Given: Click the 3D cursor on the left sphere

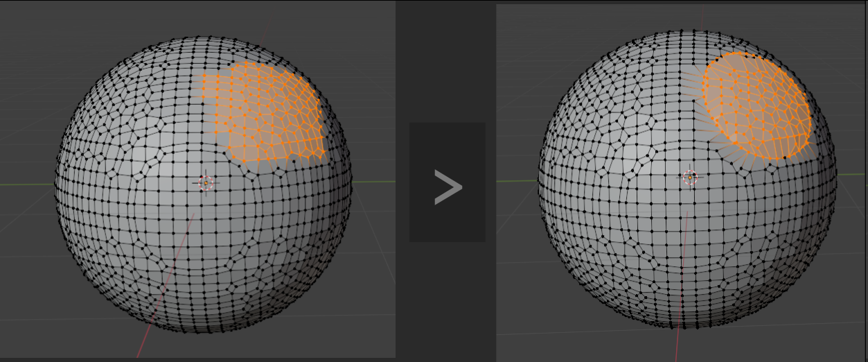Looking at the screenshot, I should click(206, 182).
